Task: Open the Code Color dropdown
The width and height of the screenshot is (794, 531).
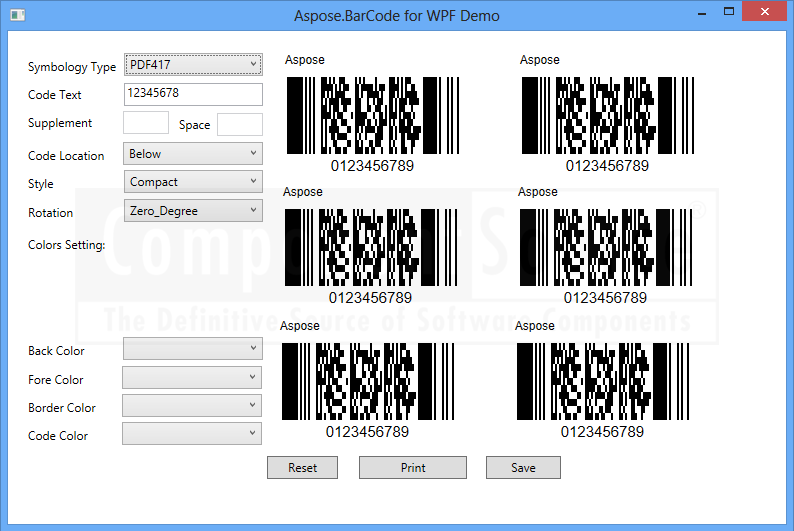Action: tap(192, 434)
